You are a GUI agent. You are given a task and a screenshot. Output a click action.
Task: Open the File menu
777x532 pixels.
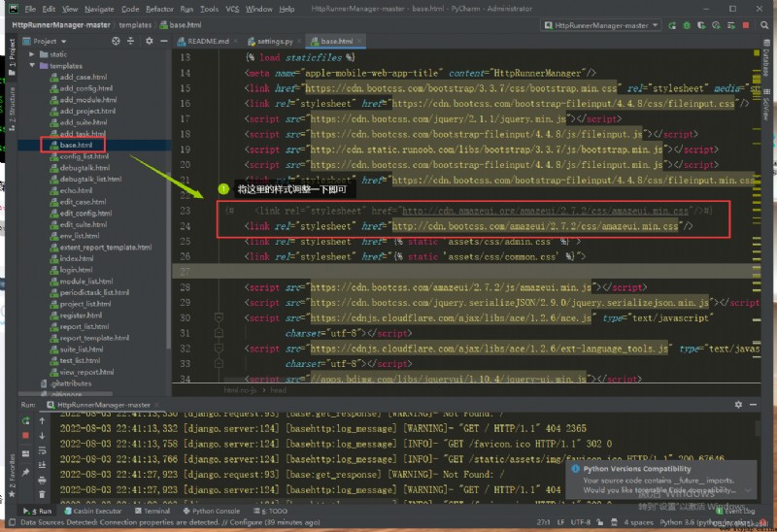click(x=30, y=9)
